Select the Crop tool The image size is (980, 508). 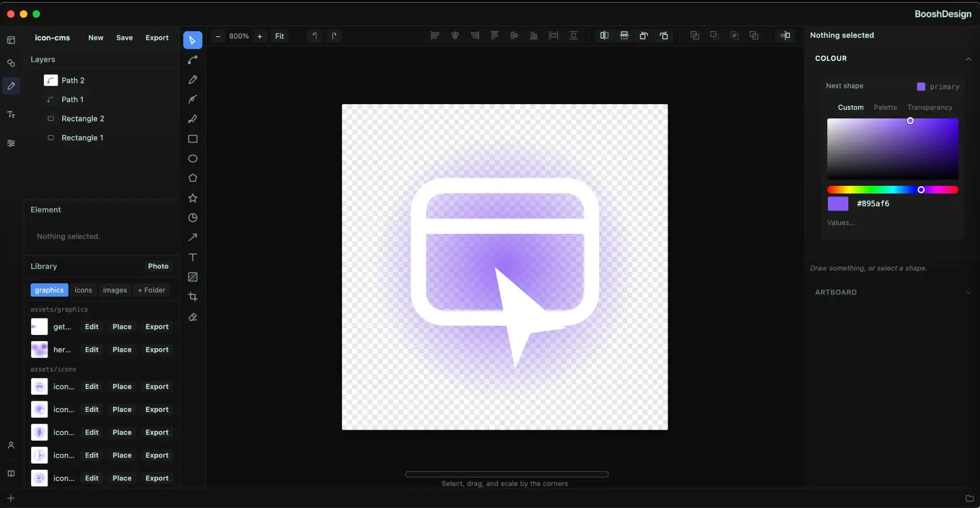[192, 297]
